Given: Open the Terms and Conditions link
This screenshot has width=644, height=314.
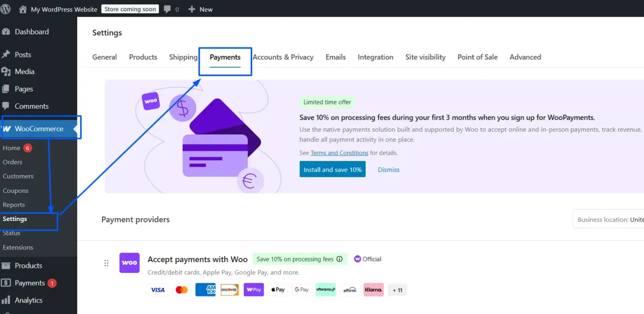Looking at the screenshot, I should (339, 153).
